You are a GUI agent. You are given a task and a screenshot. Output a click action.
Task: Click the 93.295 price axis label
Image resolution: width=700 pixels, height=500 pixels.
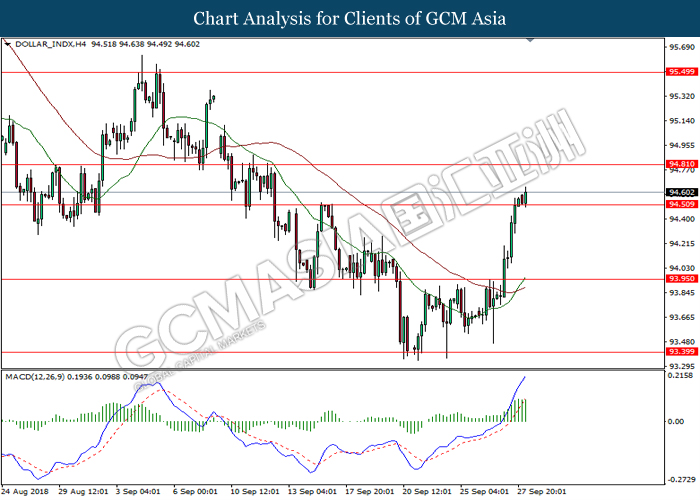[683, 367]
